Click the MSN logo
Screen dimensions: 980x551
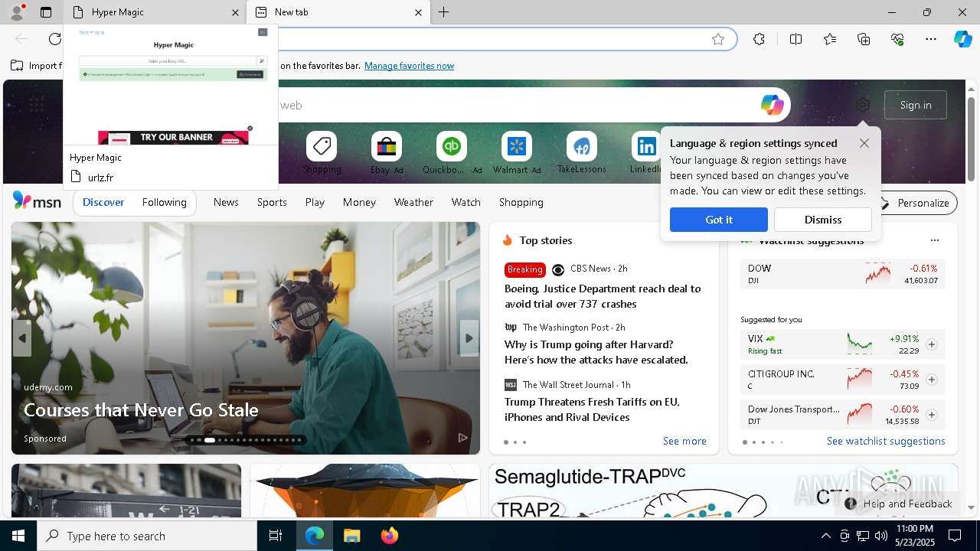(37, 201)
